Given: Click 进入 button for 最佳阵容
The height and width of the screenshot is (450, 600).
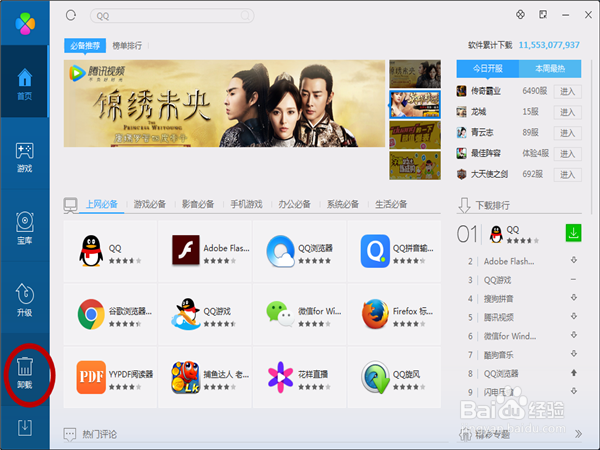Looking at the screenshot, I should click(567, 154).
